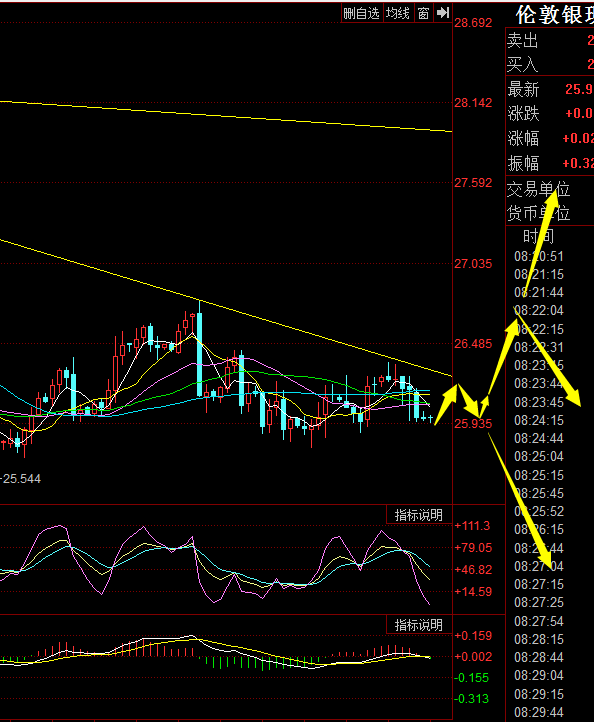
Task: Select the 08:28:15 tick row
Action: [x=539, y=639]
